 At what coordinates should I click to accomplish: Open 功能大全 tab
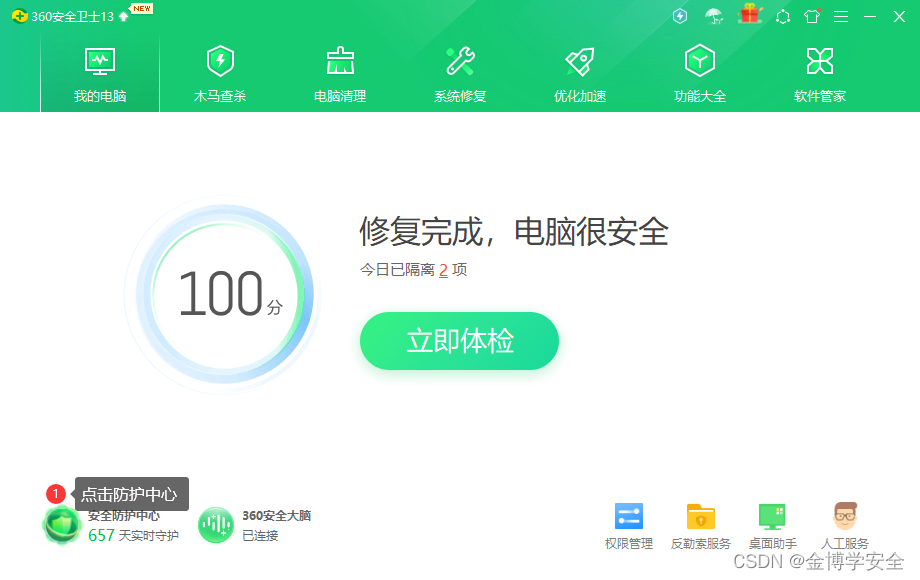point(700,74)
